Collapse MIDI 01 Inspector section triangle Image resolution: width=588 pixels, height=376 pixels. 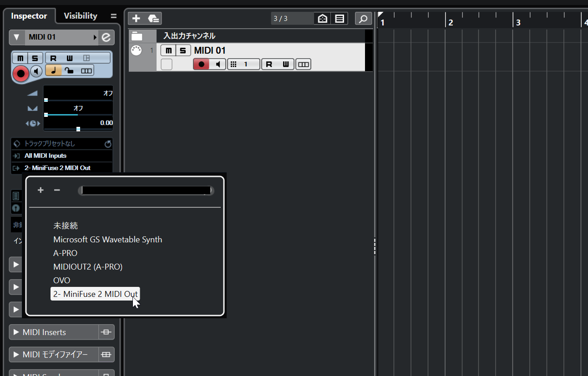click(16, 37)
